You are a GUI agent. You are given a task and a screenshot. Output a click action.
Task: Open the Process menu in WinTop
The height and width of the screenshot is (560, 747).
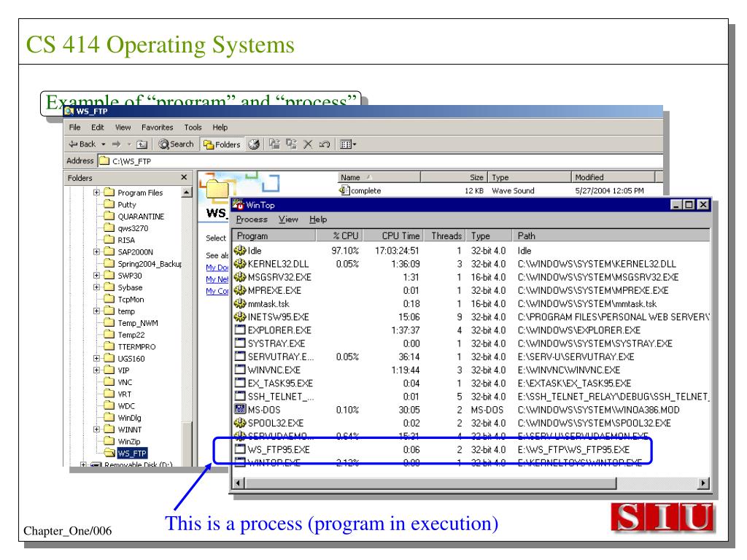[x=252, y=219]
